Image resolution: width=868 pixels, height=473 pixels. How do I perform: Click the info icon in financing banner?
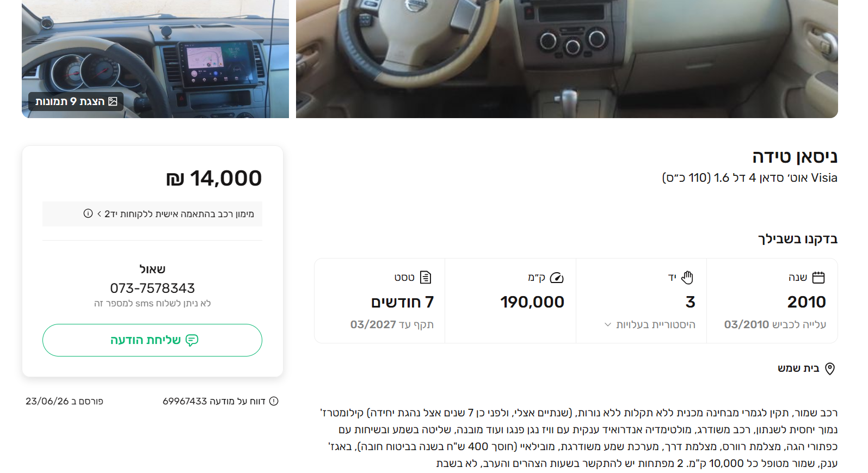[x=88, y=213]
